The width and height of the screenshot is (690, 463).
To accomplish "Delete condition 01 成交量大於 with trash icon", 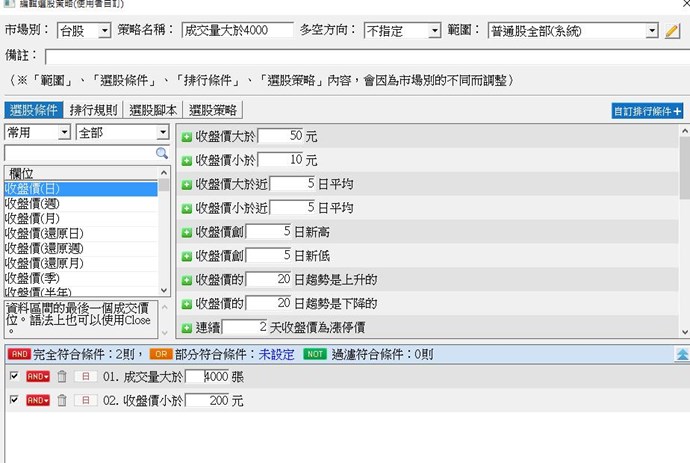I will (x=61, y=377).
